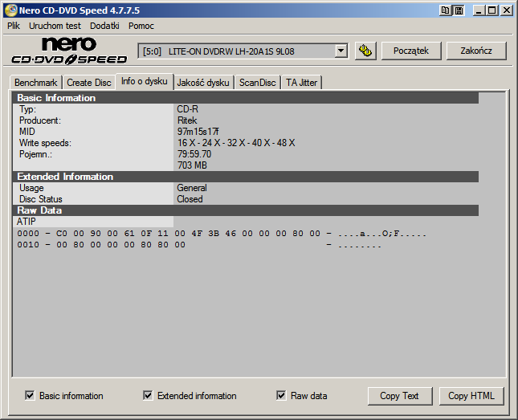Image resolution: width=518 pixels, height=420 pixels.
Task: Open the LITE-ON DVDRW drive dropdown
Action: coord(341,51)
